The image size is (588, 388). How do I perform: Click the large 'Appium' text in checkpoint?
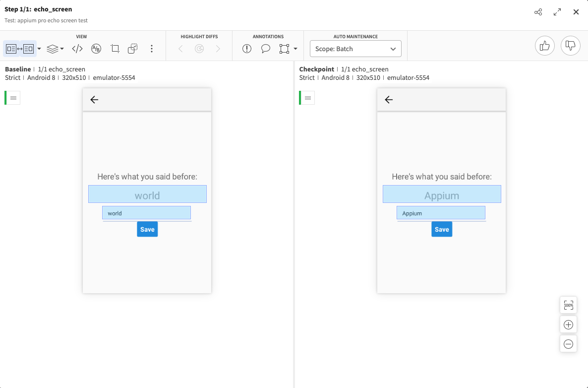tap(442, 196)
